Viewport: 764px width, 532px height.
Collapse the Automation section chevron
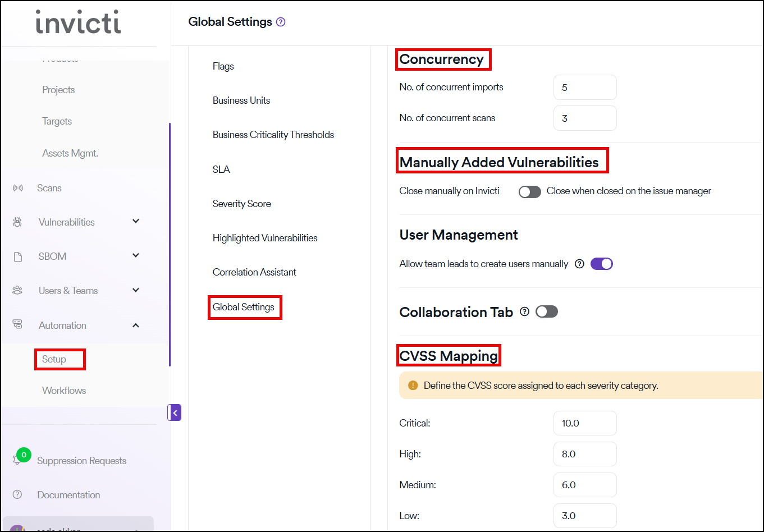point(136,325)
